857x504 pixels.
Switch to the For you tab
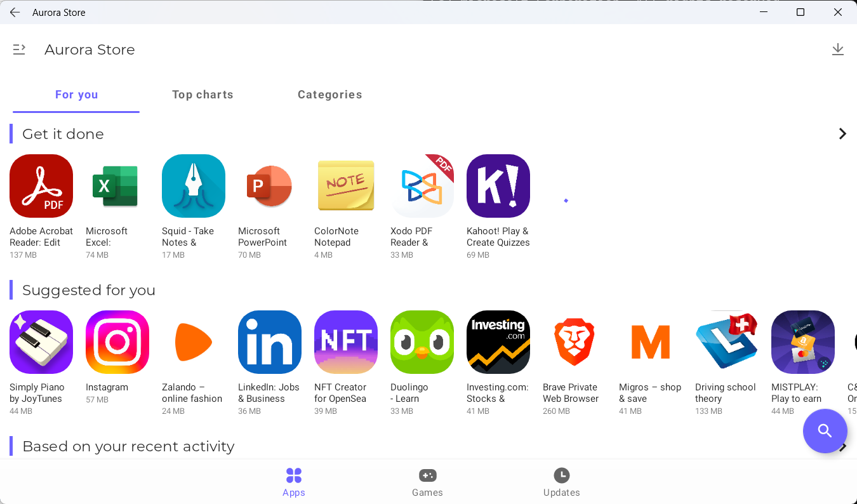coord(76,95)
